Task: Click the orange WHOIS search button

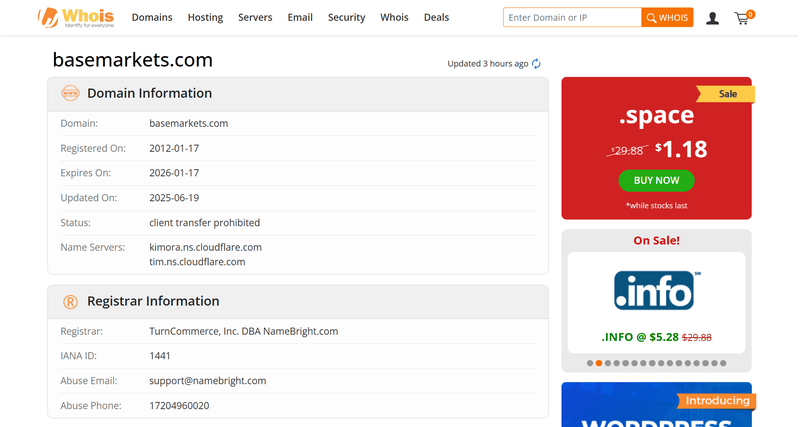Action: tap(667, 17)
